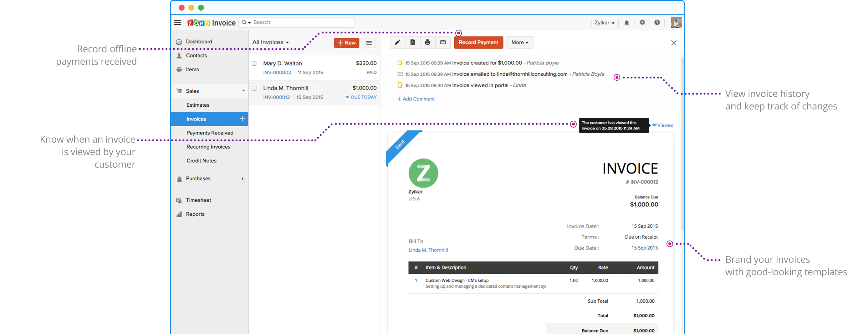
Task: Collapse the Sales section
Action: 243,91
